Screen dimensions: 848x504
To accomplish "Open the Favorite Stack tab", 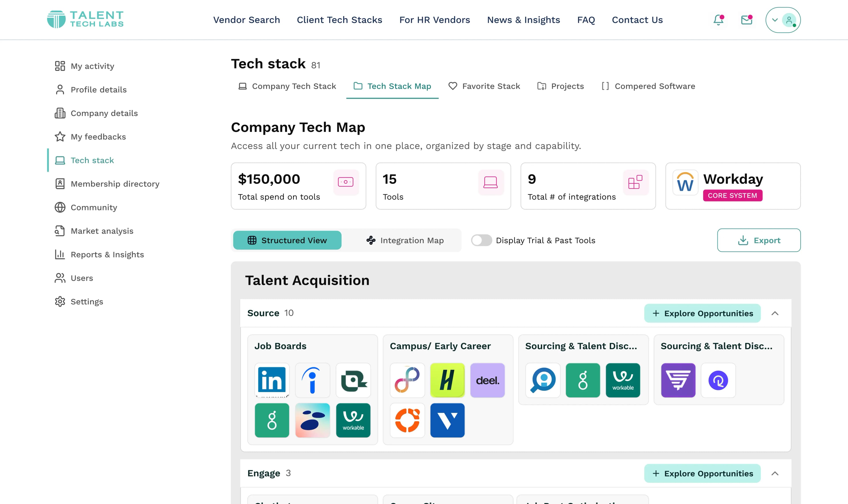I will [484, 86].
